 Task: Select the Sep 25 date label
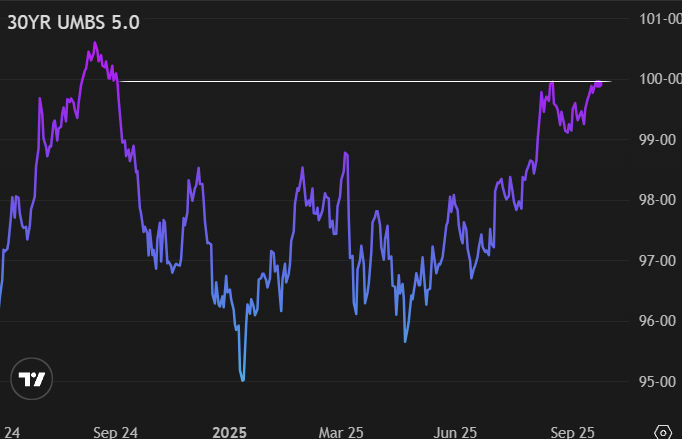pos(573,432)
